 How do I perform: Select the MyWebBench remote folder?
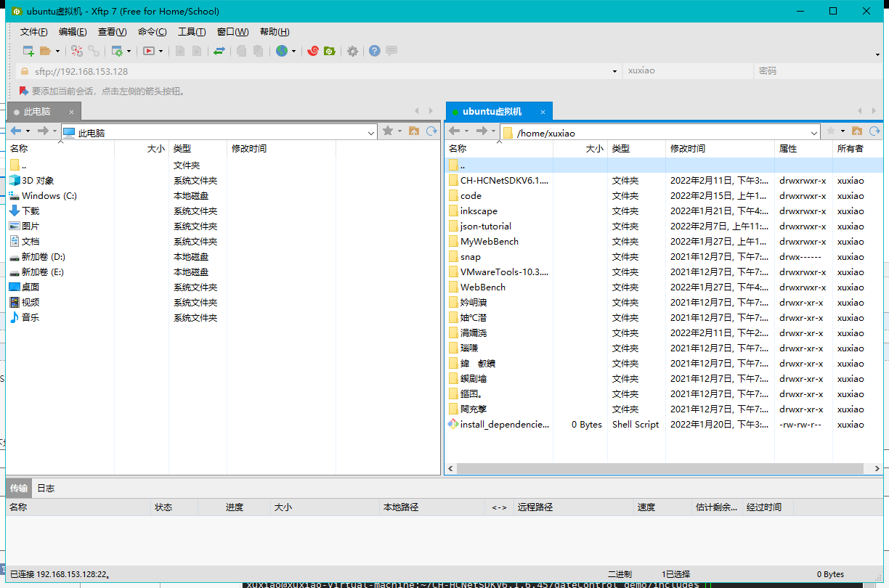point(489,242)
